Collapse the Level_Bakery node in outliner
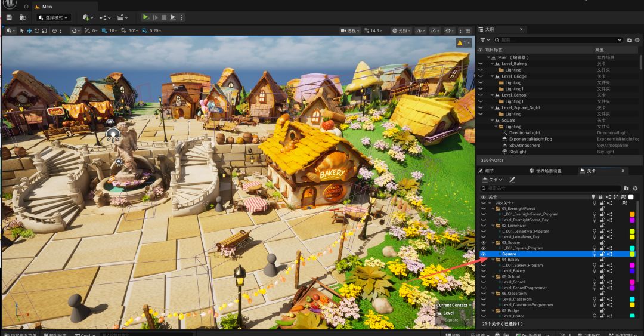 click(492, 64)
